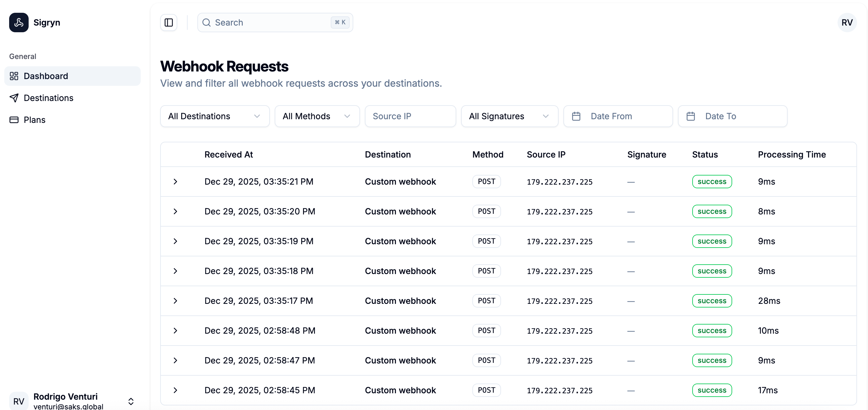Open the RV avatar in the top right
Viewport: 868px width, 410px height.
click(847, 22)
